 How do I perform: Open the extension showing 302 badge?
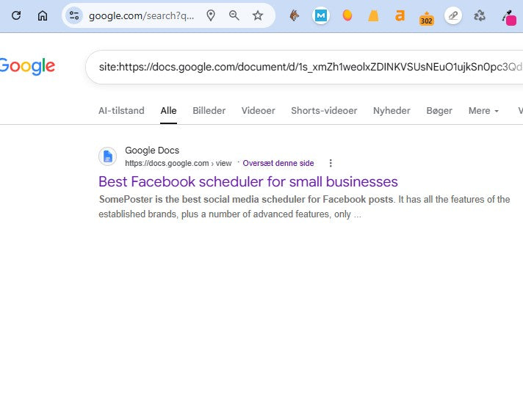point(426,18)
